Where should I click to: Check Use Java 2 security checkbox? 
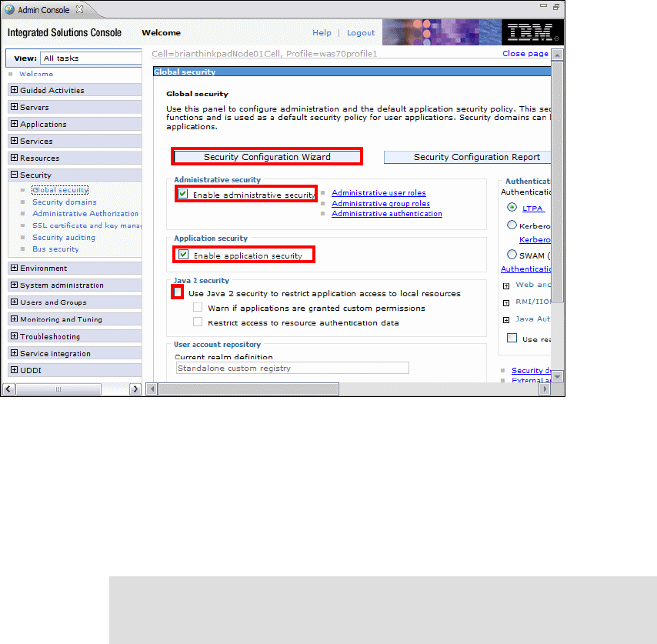pyautogui.click(x=178, y=292)
